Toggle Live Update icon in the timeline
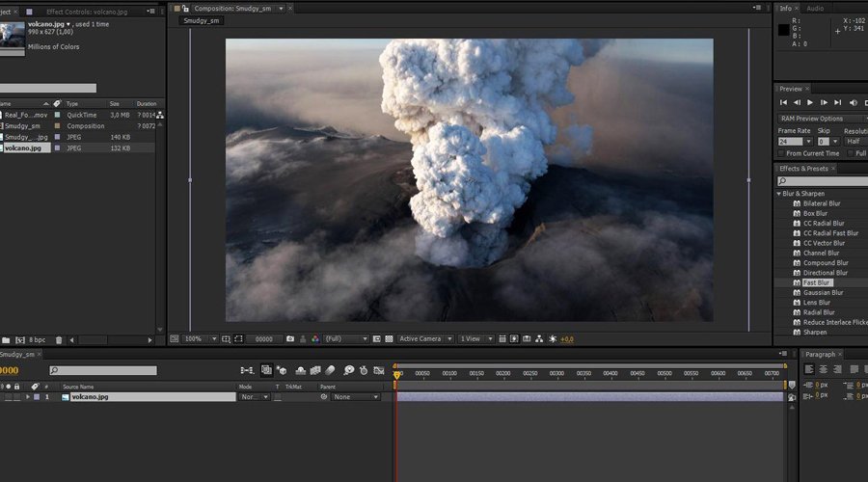868x482 pixels. coord(266,370)
